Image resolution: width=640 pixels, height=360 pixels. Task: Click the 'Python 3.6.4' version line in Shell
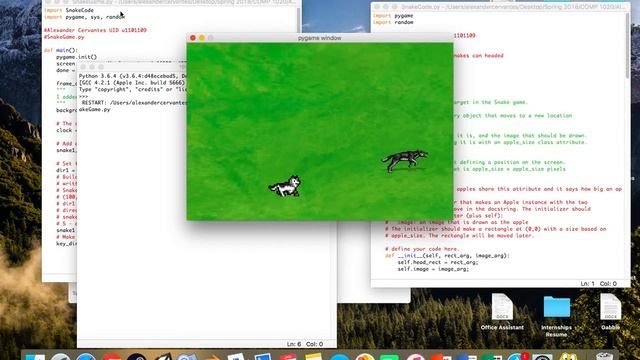pyautogui.click(x=133, y=76)
